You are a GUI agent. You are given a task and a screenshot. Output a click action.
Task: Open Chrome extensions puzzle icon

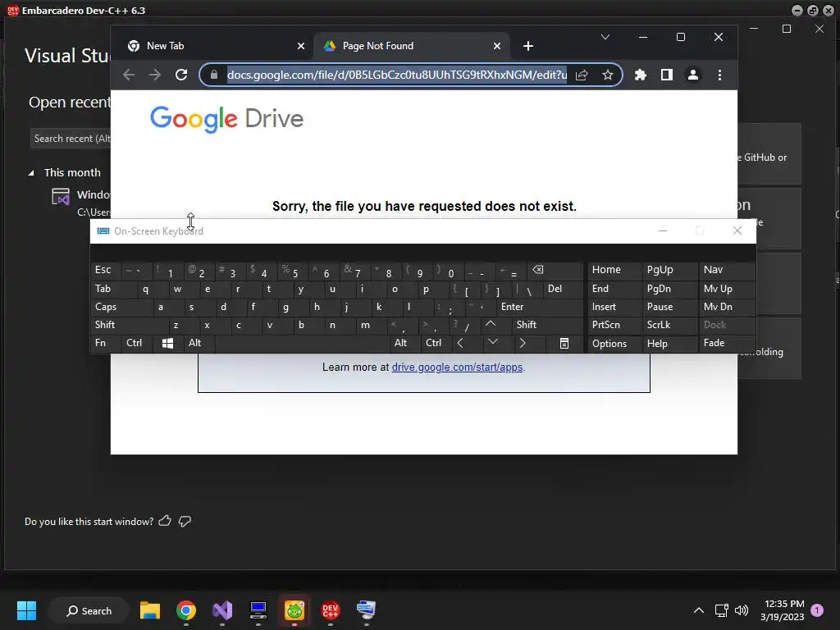tap(640, 75)
